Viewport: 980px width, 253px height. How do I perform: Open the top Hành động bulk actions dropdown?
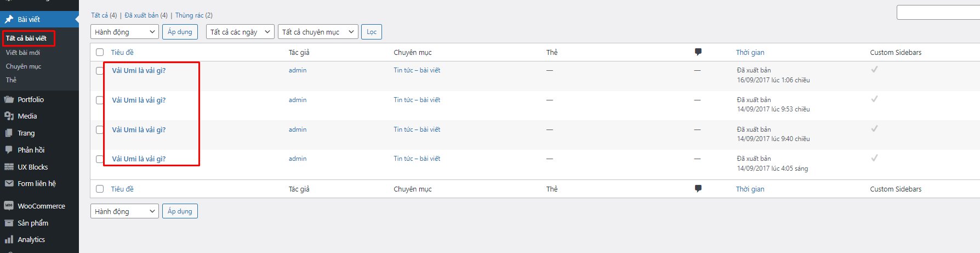(x=124, y=32)
